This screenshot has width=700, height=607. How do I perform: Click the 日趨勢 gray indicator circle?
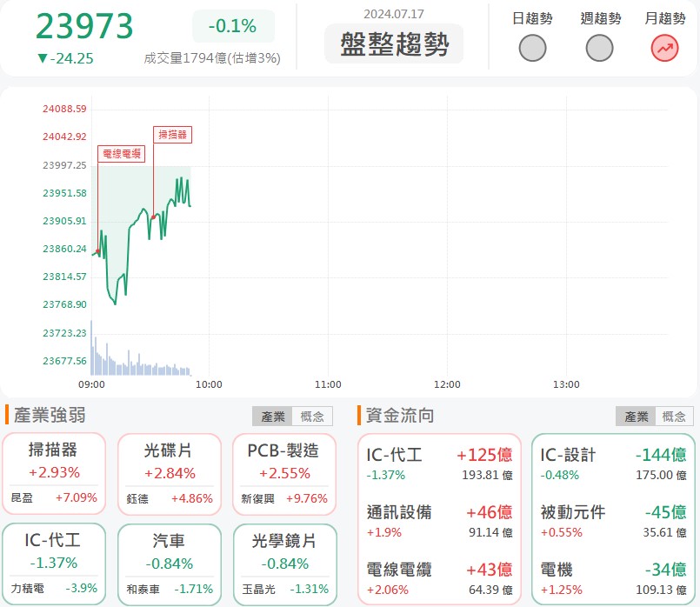532,48
